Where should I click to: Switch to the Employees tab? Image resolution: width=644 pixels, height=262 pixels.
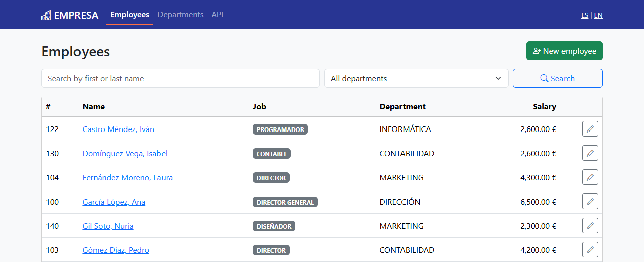point(130,15)
